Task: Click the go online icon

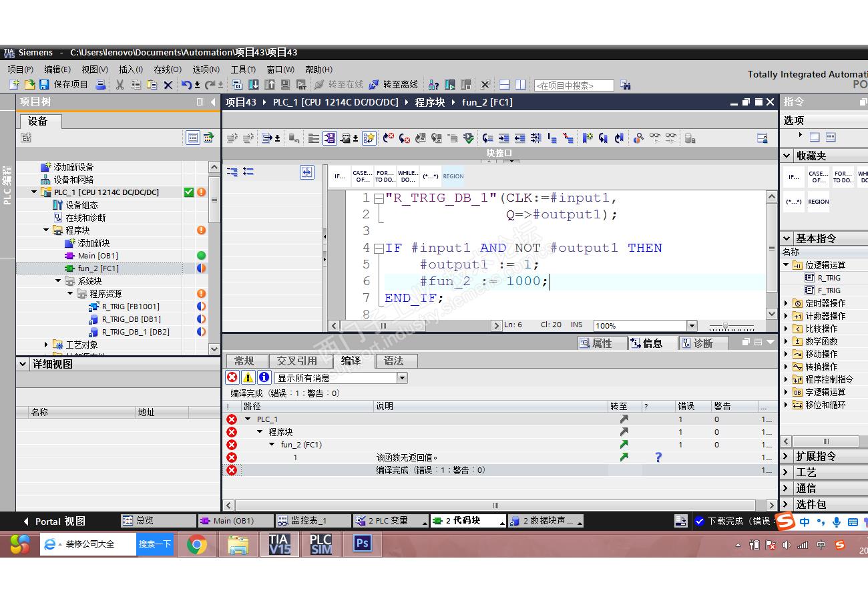Action: 318,85
